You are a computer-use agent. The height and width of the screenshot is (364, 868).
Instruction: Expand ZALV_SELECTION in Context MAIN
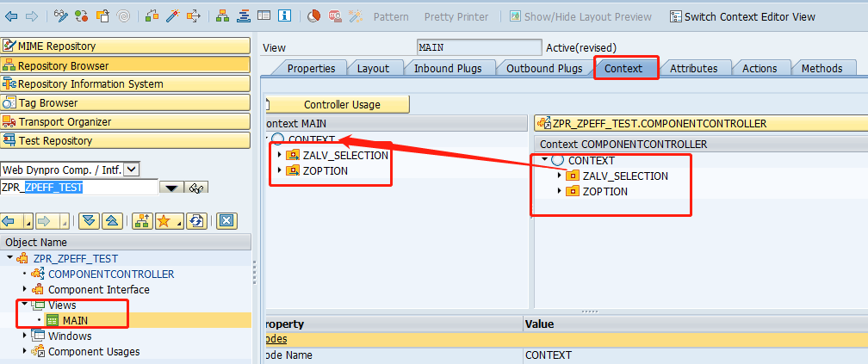coord(279,155)
